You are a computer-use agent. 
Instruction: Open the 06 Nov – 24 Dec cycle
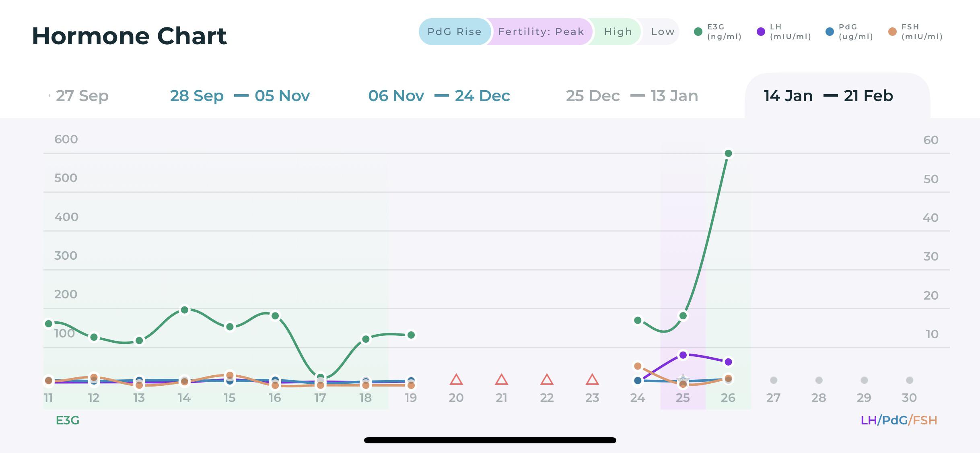[439, 96]
